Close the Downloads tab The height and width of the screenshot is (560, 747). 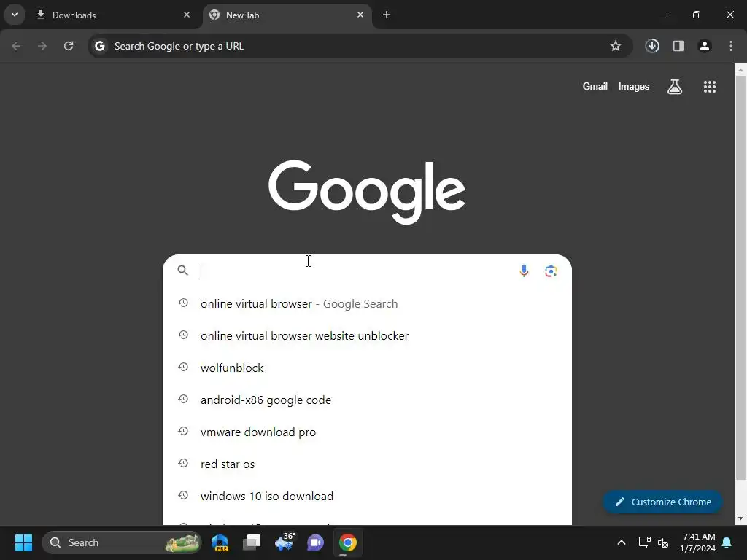(x=187, y=15)
